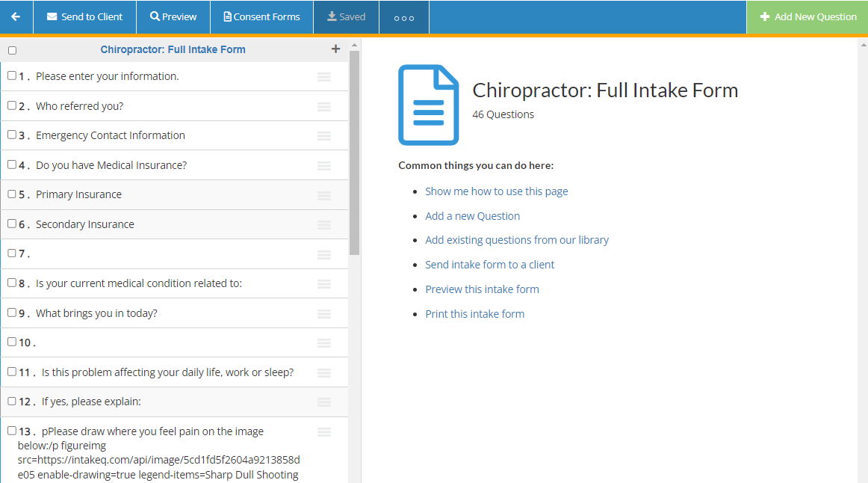The image size is (868, 483).
Task: Open the Consent Forms tab
Action: [x=261, y=17]
